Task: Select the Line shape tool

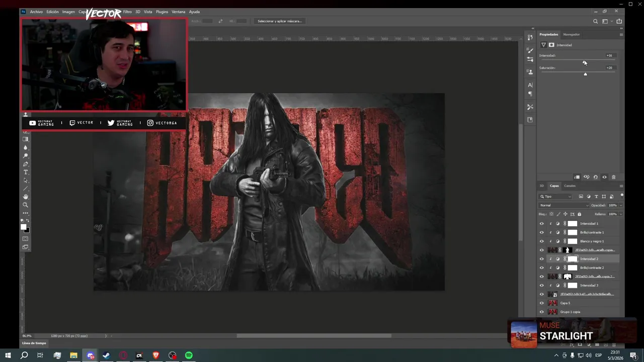Action: point(26,189)
